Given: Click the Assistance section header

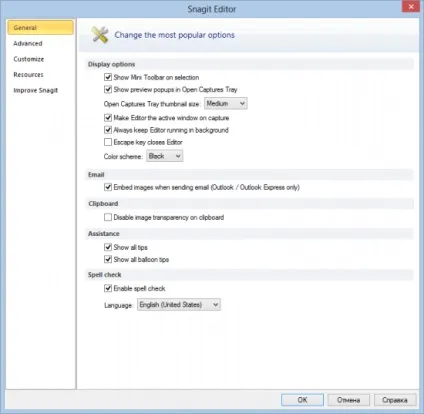Looking at the screenshot, I should coord(104,234).
